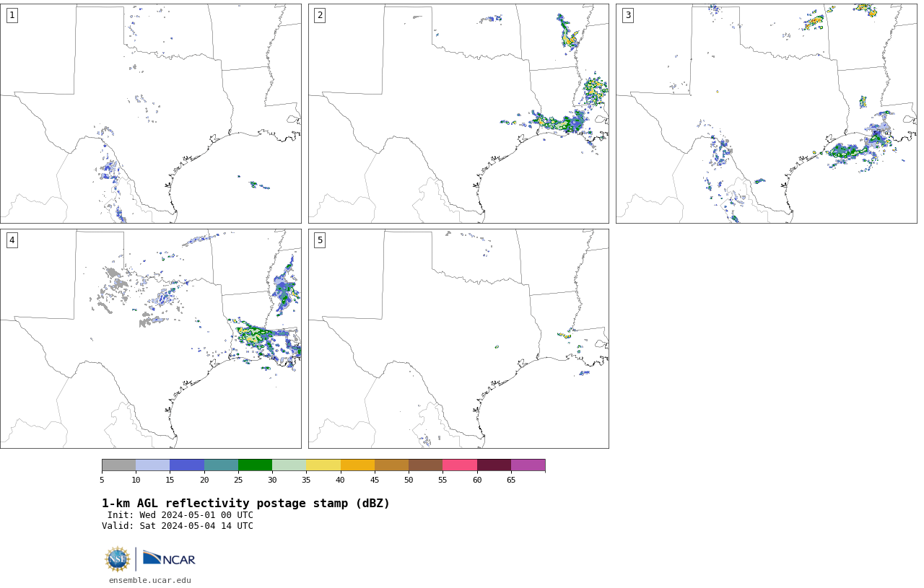This screenshot has height=588, width=924.
Task: Click the panel number 5 label
Action: (x=320, y=240)
